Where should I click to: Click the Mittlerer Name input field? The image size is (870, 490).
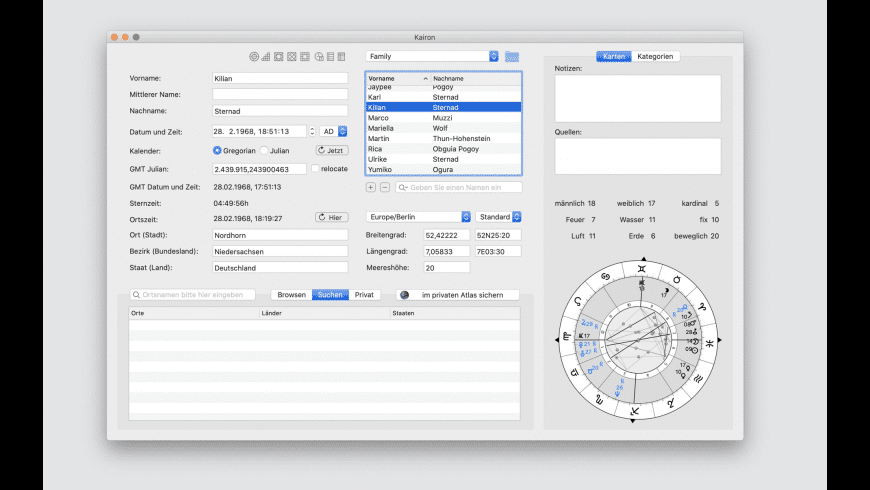click(280, 94)
